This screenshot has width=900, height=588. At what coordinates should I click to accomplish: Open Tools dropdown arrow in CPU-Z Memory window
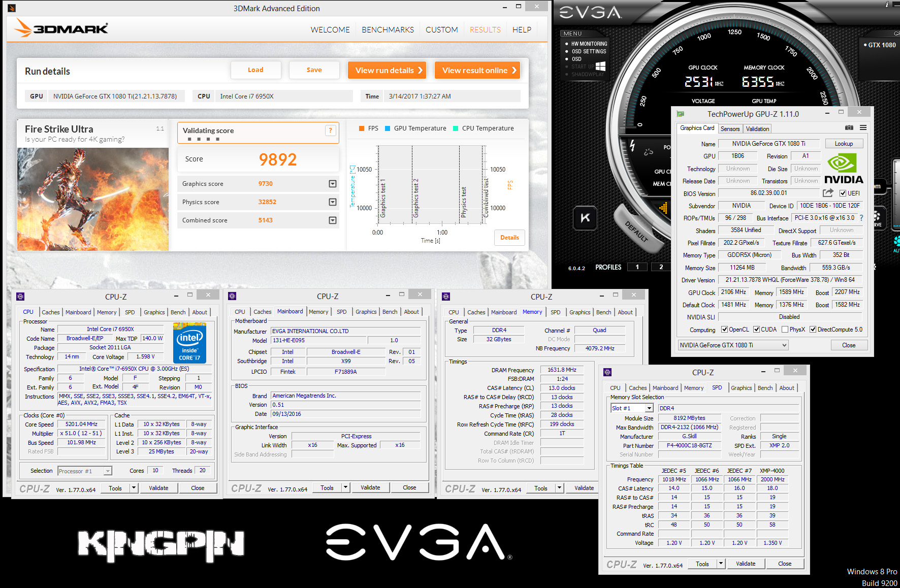pyautogui.click(x=559, y=488)
